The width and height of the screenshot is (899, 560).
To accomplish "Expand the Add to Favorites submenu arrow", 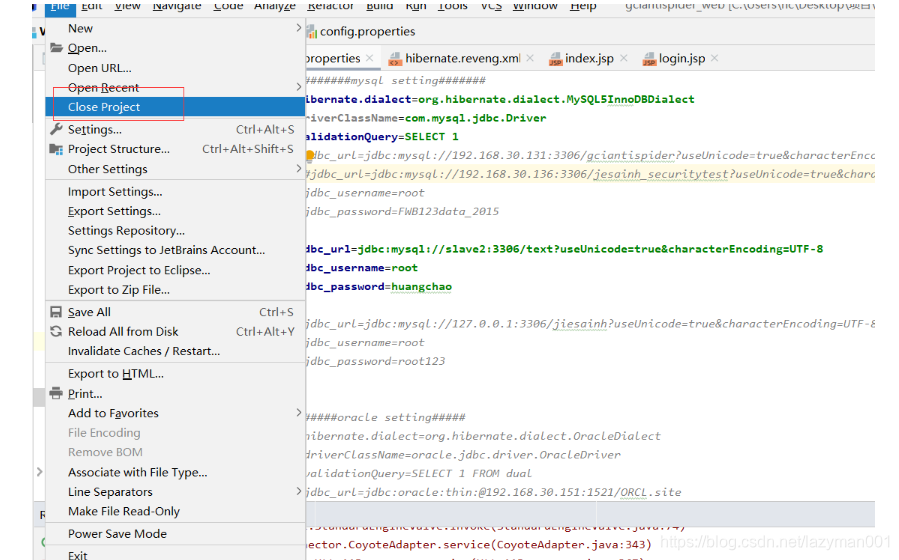I will point(299,413).
